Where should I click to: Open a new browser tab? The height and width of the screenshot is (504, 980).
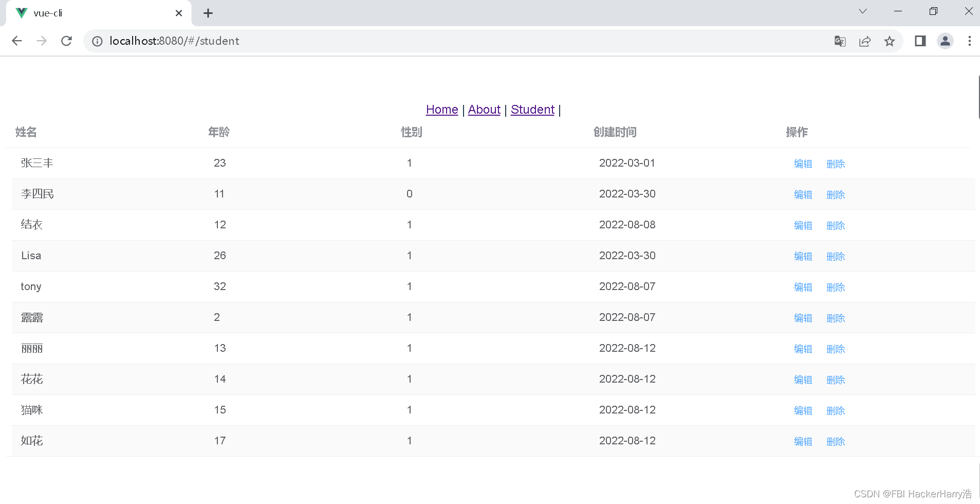coord(208,13)
